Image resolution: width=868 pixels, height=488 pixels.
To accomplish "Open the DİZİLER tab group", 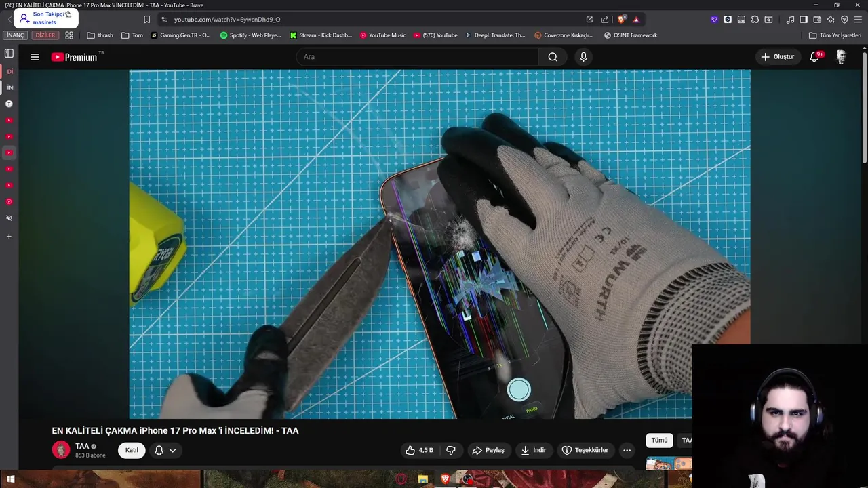I will tap(45, 35).
